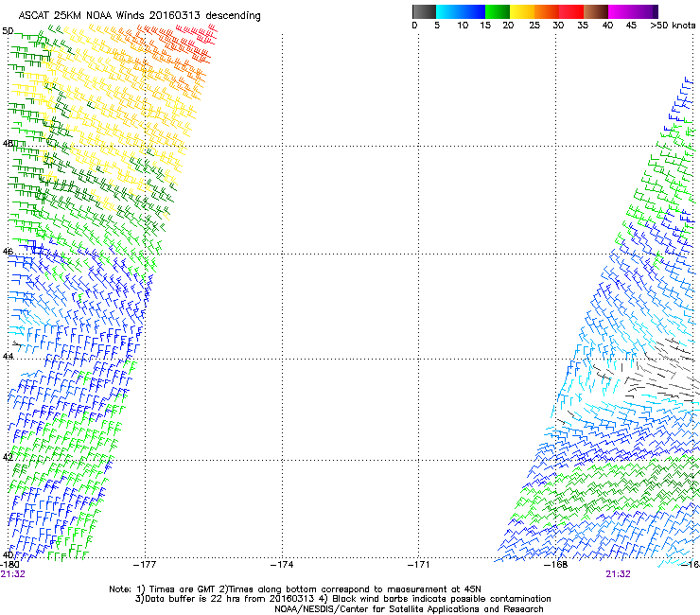Click the latitude label '50' on left axis
This screenshot has width=700, height=615.
8,31
